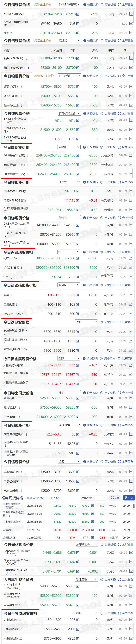
Task: Click icon next to 还原铅(河南) average 15750
Action: pos(78,87)
